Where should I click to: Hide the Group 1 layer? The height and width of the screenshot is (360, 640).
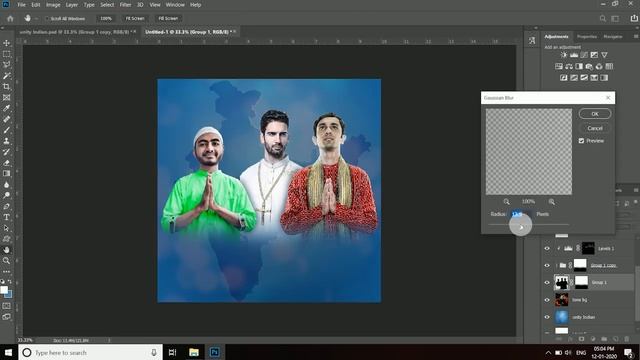click(547, 282)
